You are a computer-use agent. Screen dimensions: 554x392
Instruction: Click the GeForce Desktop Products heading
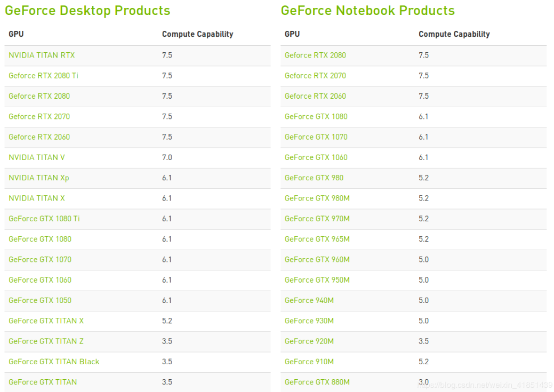coord(87,11)
